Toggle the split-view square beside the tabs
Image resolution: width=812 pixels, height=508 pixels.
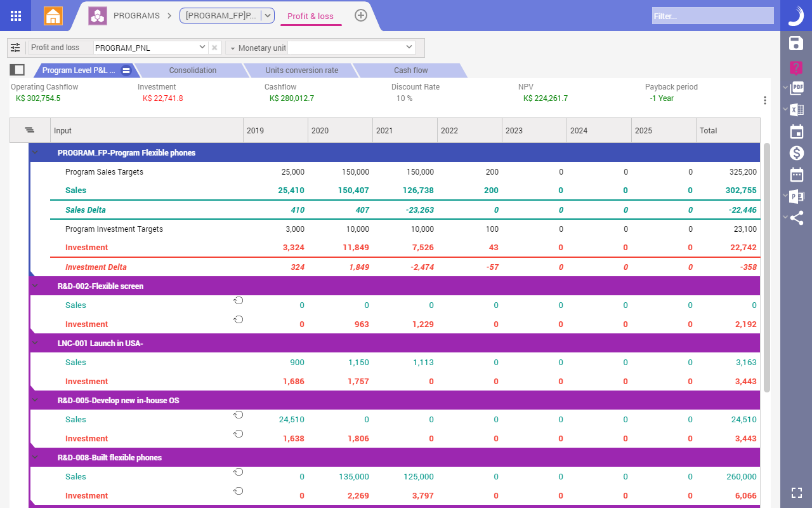pyautogui.click(x=17, y=70)
